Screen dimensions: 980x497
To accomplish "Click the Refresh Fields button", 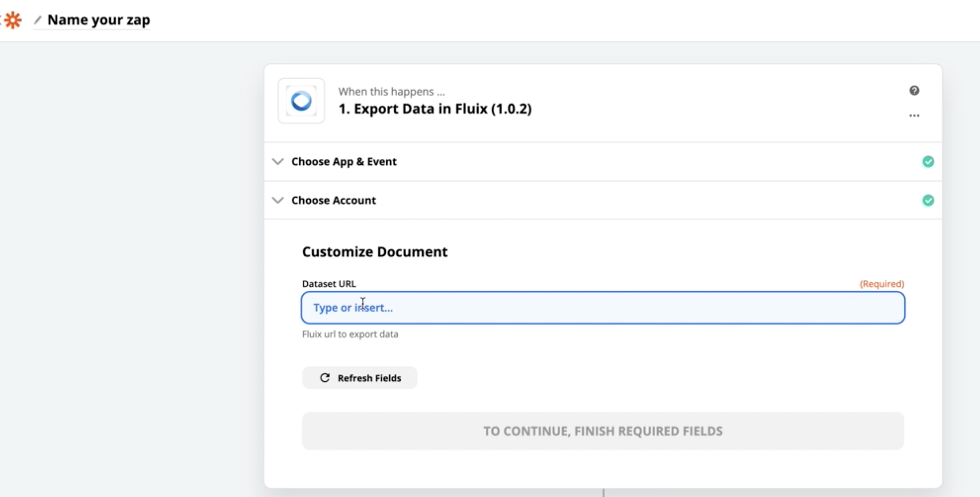I will coord(359,378).
